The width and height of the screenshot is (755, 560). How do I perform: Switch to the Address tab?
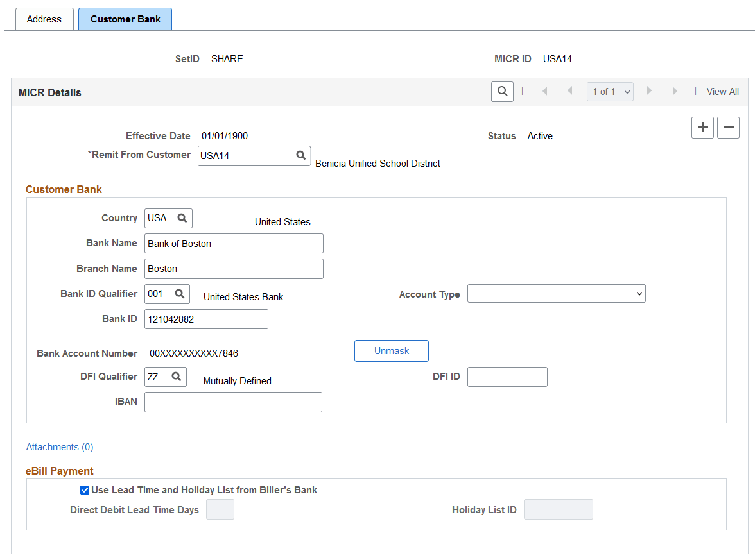click(44, 19)
